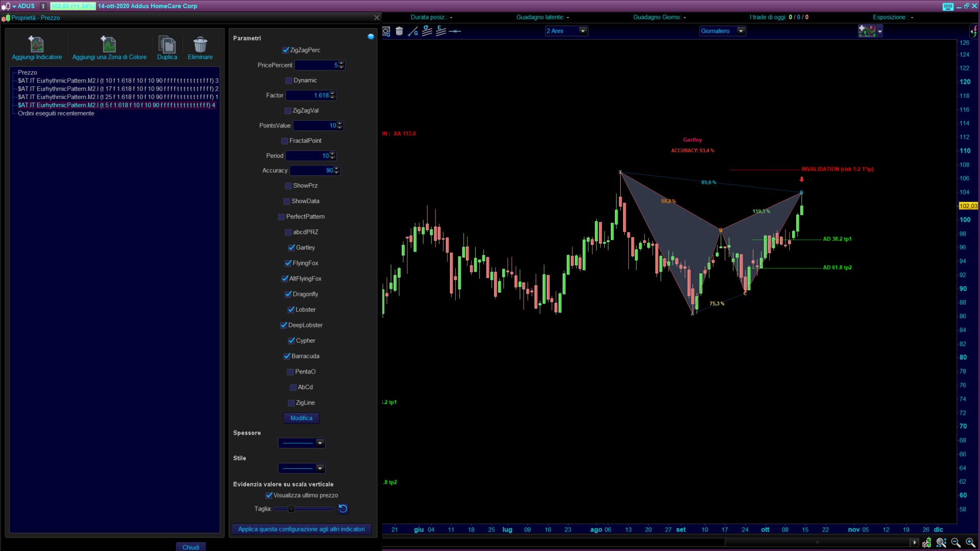Click trash icon in chart toolbar
This screenshot has width=980, height=551.
coord(399,31)
